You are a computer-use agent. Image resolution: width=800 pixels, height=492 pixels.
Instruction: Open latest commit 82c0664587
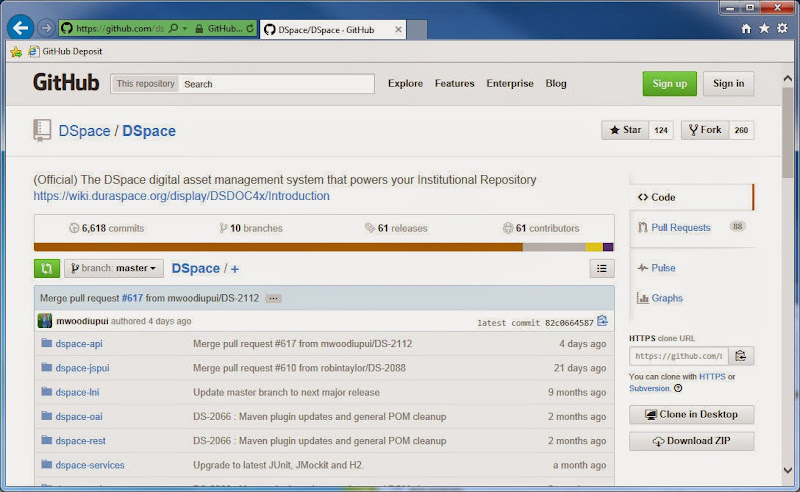[569, 323]
